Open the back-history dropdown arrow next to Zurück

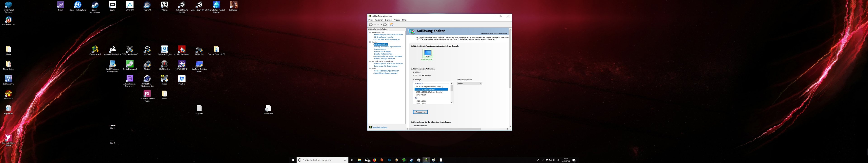[x=381, y=25]
